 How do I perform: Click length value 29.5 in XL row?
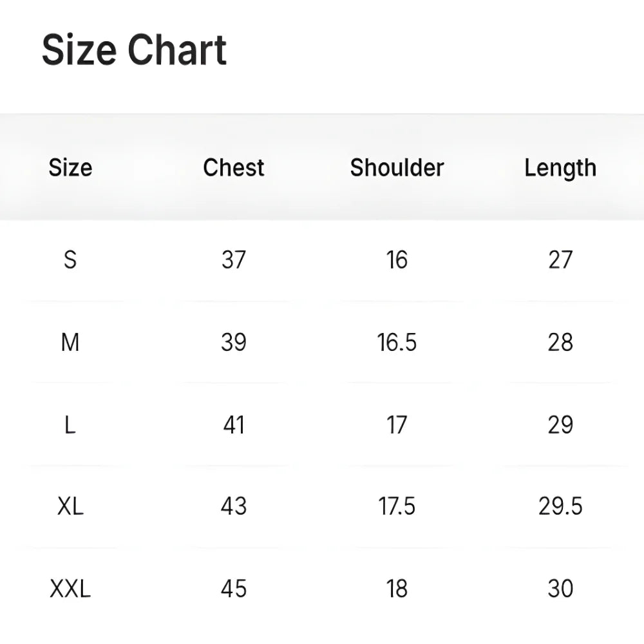coord(560,507)
